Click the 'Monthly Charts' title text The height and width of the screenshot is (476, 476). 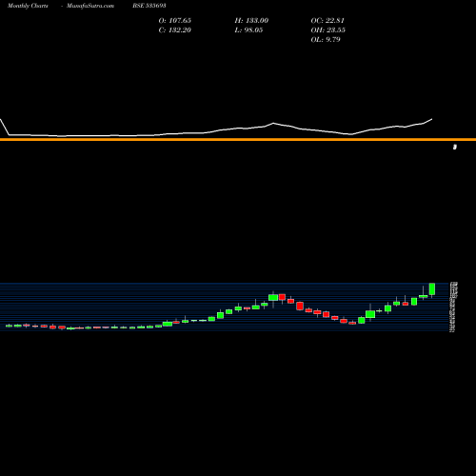point(28,6)
